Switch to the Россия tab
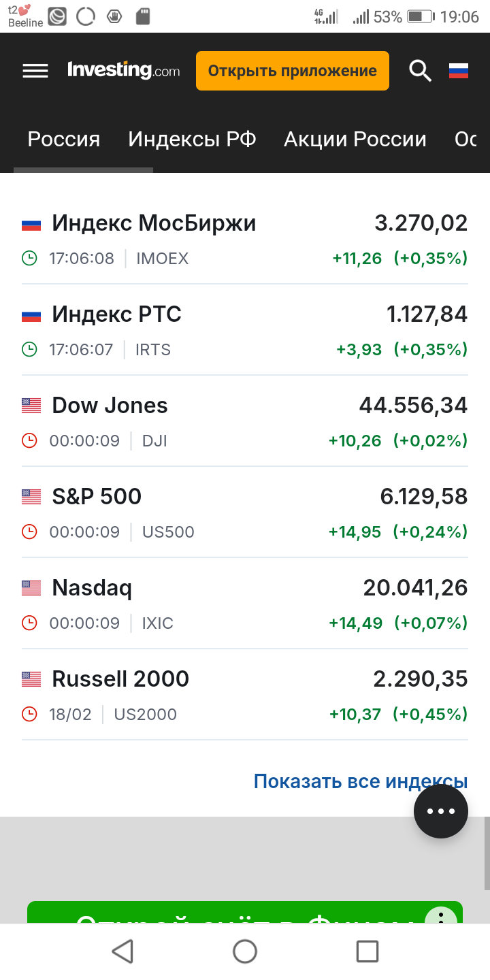The height and width of the screenshot is (980, 490). click(x=64, y=140)
